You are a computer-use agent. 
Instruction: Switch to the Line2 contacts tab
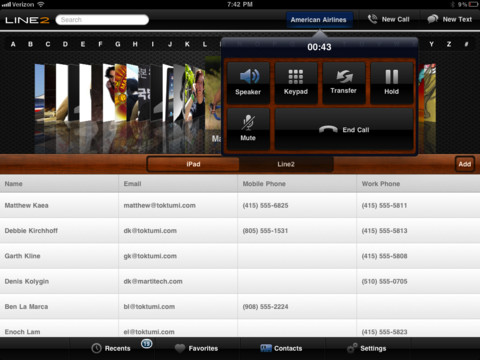286,164
